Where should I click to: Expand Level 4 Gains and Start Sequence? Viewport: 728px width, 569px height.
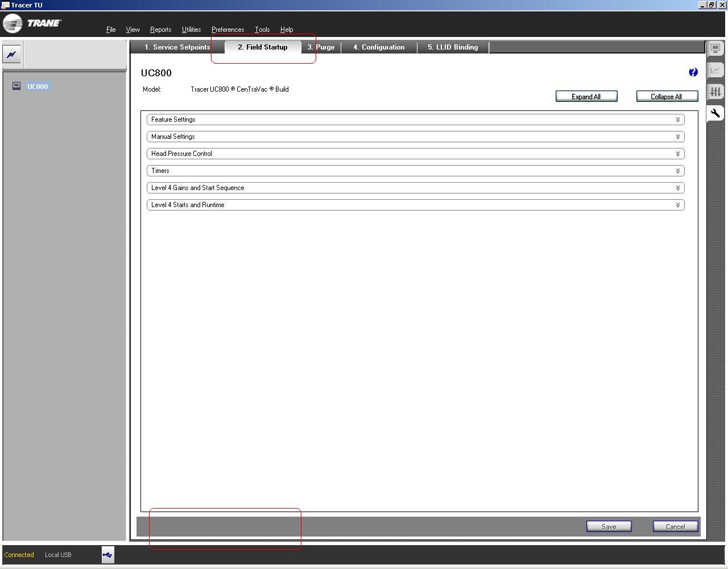pos(415,188)
